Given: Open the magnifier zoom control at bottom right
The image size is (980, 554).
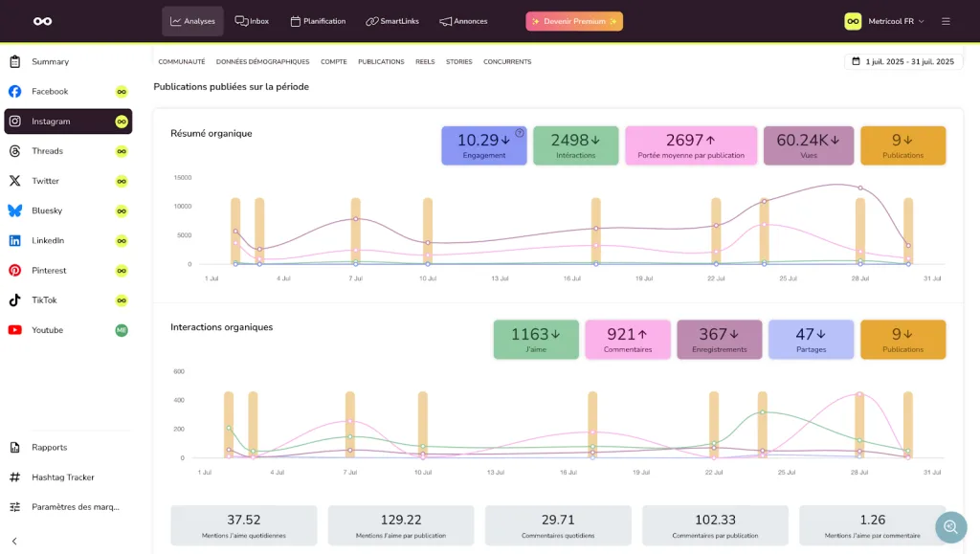Looking at the screenshot, I should click(950, 527).
